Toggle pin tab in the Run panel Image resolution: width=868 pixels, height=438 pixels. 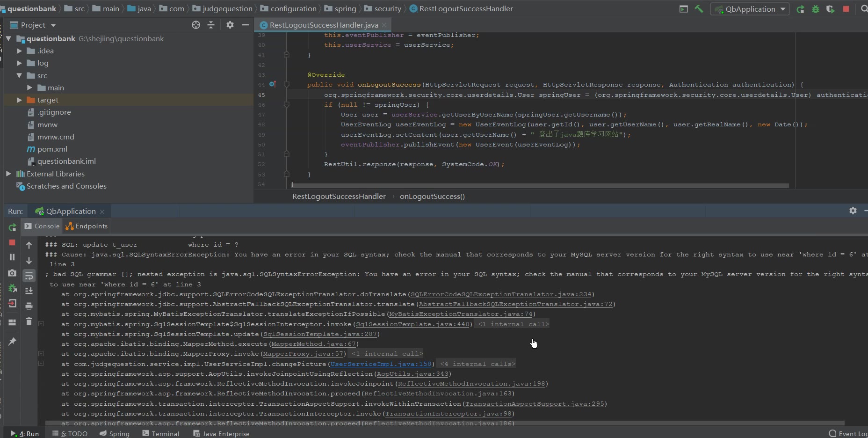coord(12,342)
